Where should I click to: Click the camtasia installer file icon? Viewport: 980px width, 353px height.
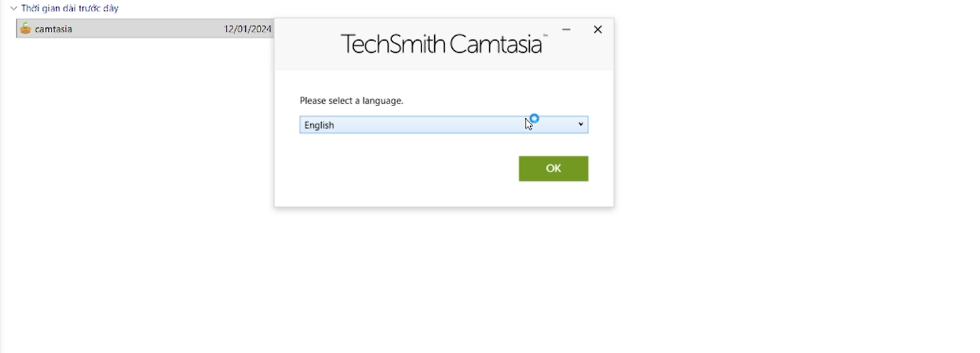tap(25, 29)
